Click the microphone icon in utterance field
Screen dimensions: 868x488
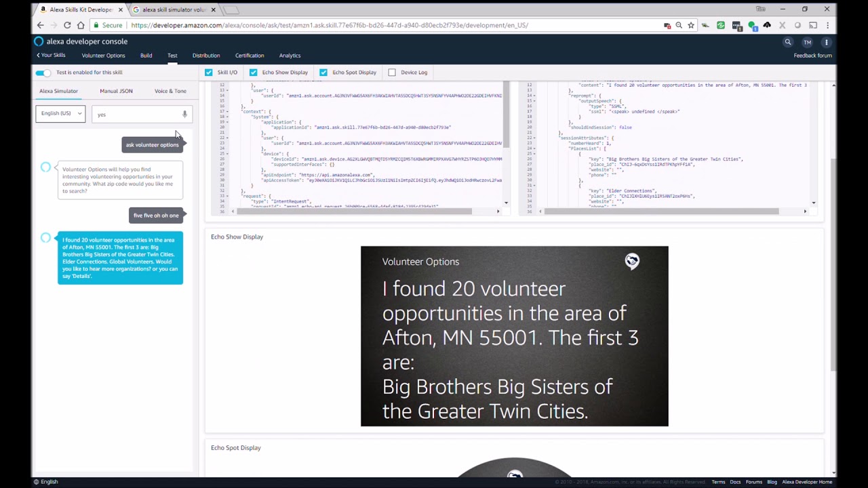[184, 114]
